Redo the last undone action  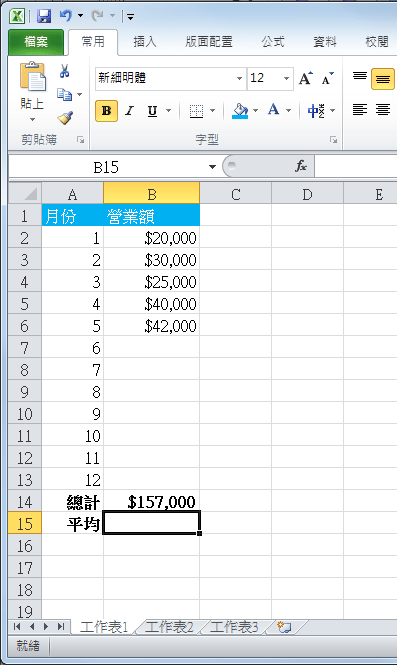click(98, 16)
